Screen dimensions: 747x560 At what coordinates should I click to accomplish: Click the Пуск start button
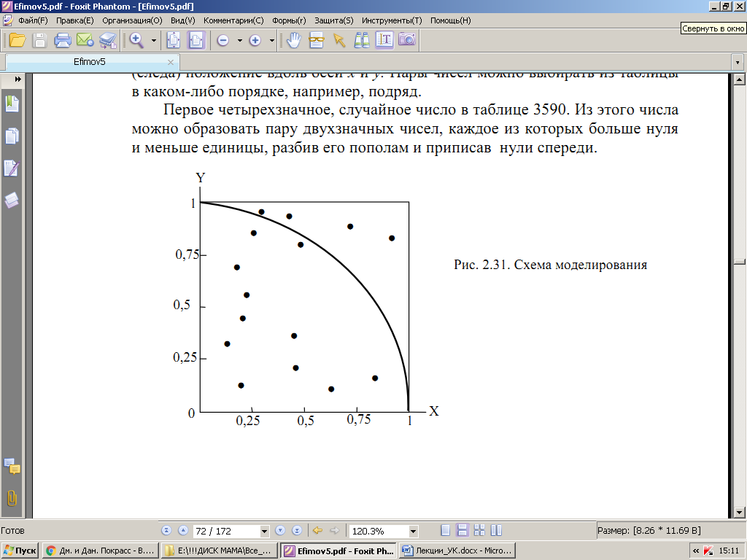point(20,551)
